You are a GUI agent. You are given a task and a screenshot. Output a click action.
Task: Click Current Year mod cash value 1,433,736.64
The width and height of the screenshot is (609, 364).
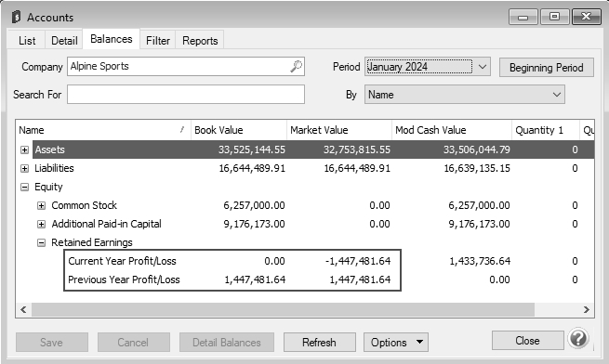tap(480, 261)
